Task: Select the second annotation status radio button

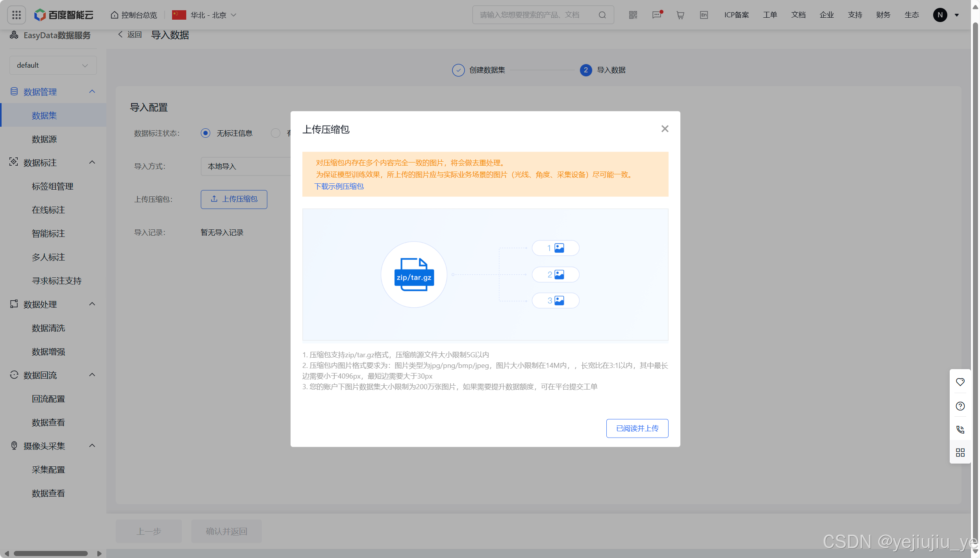Action: coord(276,133)
